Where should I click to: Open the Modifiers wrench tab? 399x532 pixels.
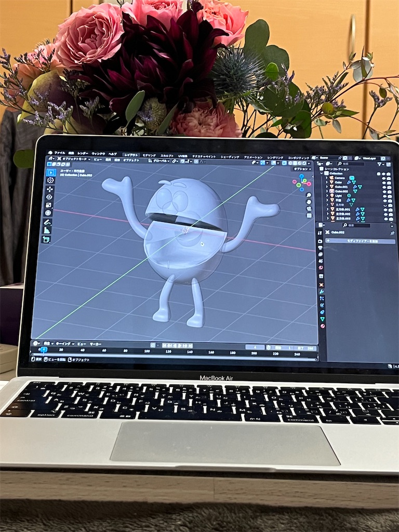[322, 291]
